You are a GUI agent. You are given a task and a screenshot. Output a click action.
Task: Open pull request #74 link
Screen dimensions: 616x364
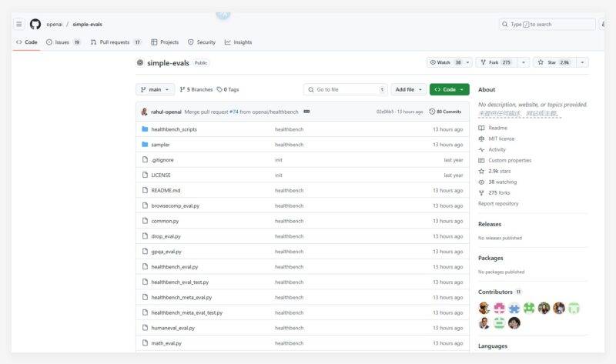234,112
